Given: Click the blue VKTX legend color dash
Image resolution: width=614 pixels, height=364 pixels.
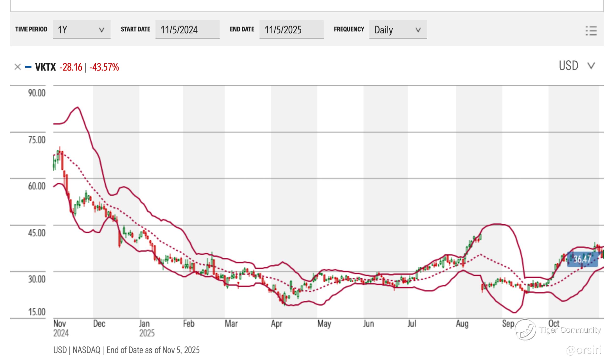Looking at the screenshot, I should click(x=28, y=67).
